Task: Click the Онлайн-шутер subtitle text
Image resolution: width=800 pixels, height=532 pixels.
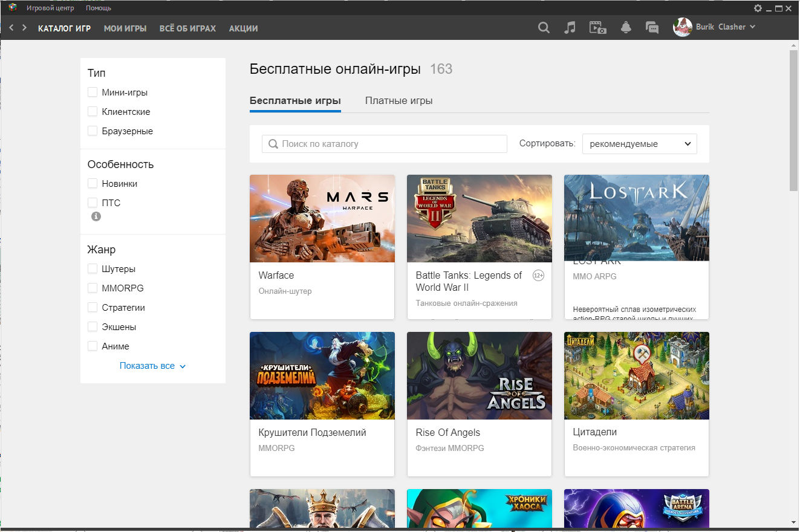Action: [285, 291]
